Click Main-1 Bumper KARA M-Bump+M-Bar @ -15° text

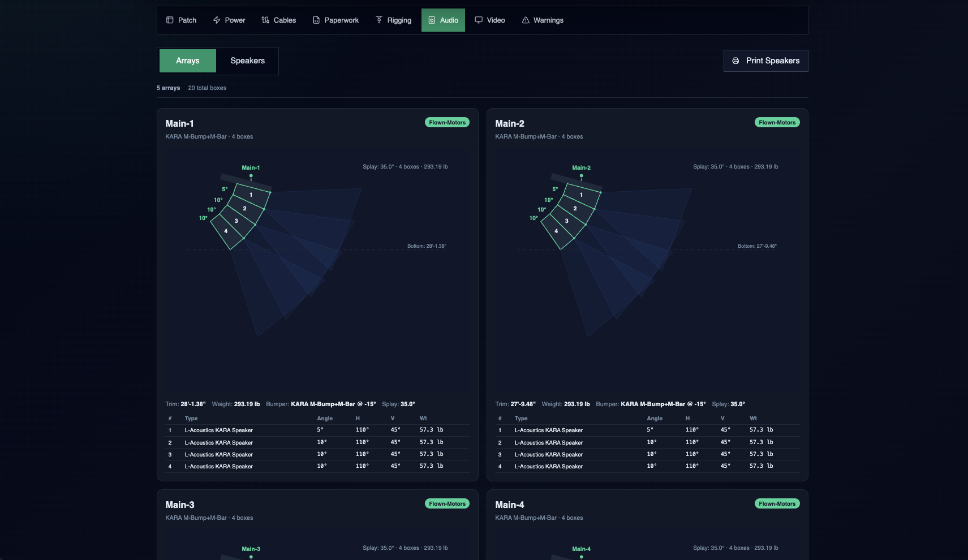333,404
